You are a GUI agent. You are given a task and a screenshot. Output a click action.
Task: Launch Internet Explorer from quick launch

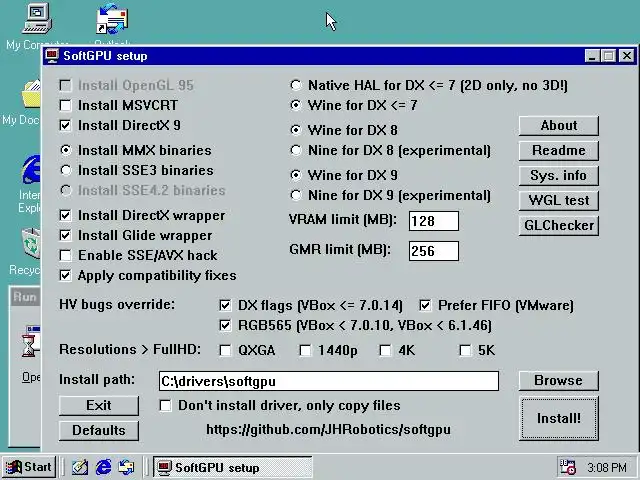[103, 467]
